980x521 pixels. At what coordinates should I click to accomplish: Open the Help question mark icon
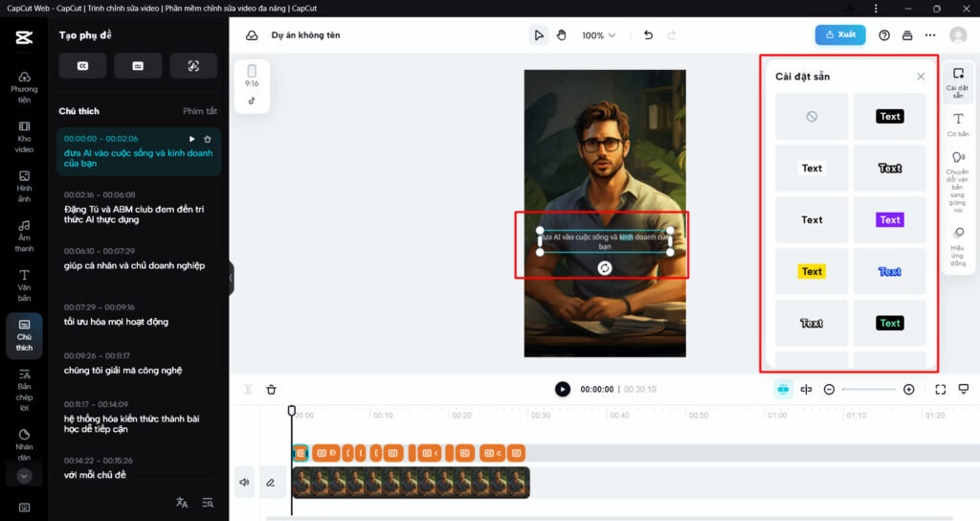click(x=883, y=35)
